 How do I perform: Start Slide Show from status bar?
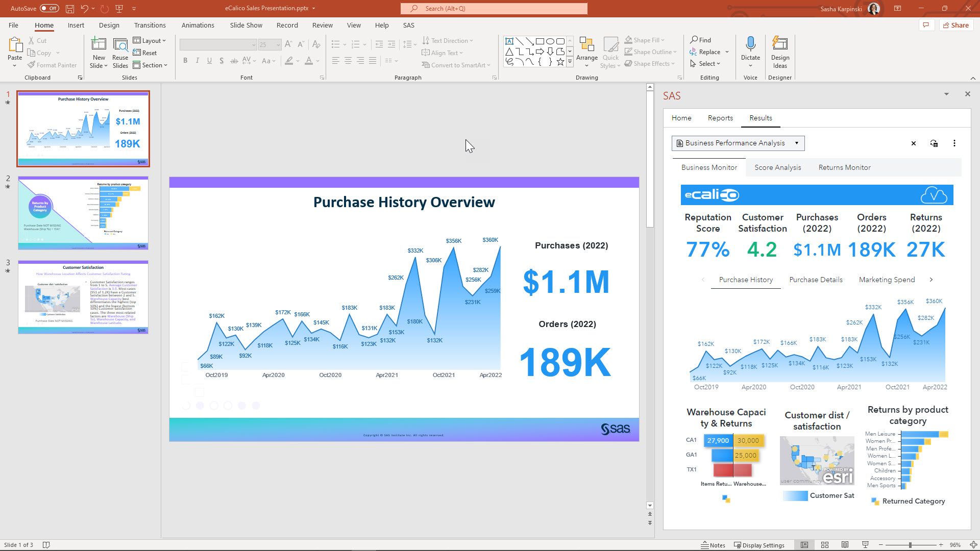[x=865, y=545]
